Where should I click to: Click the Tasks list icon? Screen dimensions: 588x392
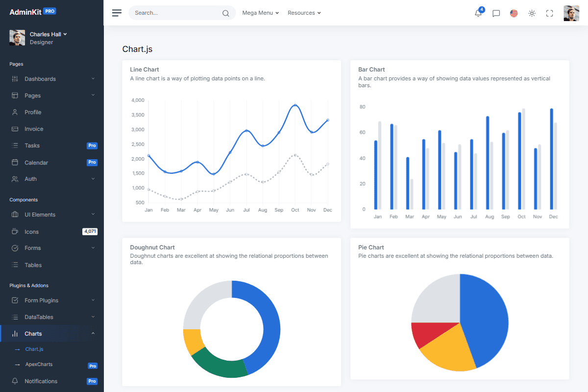click(15, 146)
